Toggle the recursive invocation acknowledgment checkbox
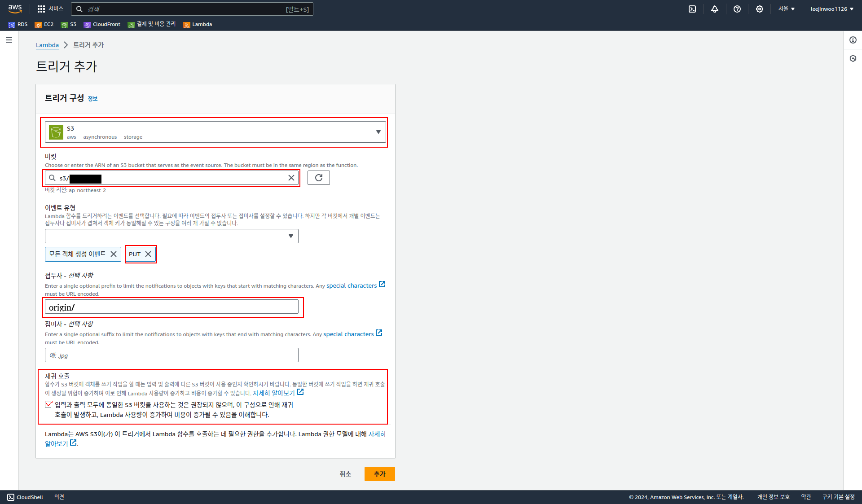Image resolution: width=862 pixels, height=504 pixels. [48, 405]
